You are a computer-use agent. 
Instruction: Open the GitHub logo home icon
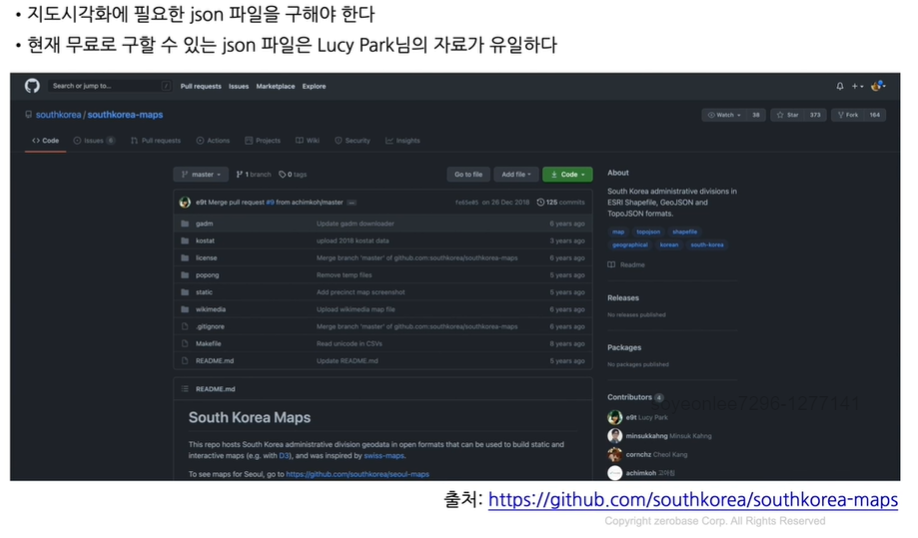click(32, 86)
